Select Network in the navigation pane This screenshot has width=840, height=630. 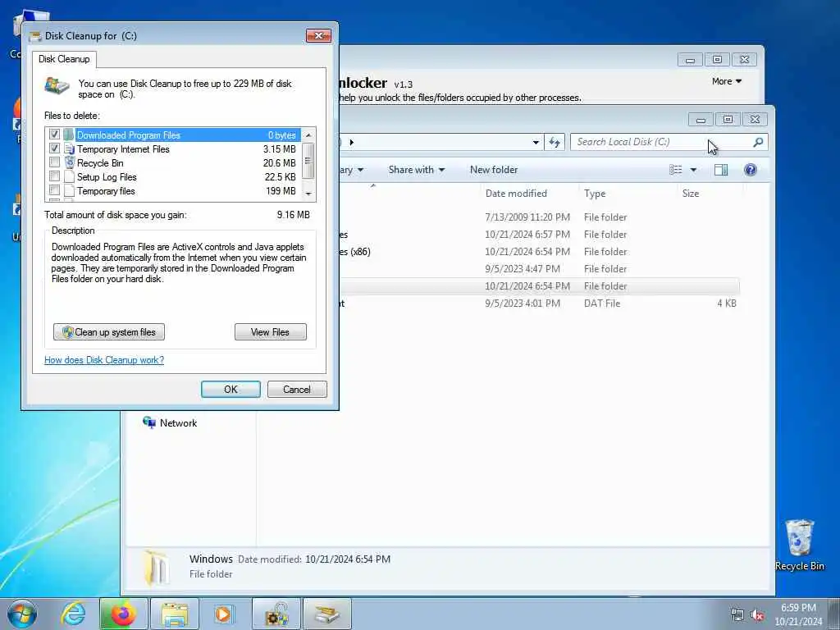click(x=170, y=422)
